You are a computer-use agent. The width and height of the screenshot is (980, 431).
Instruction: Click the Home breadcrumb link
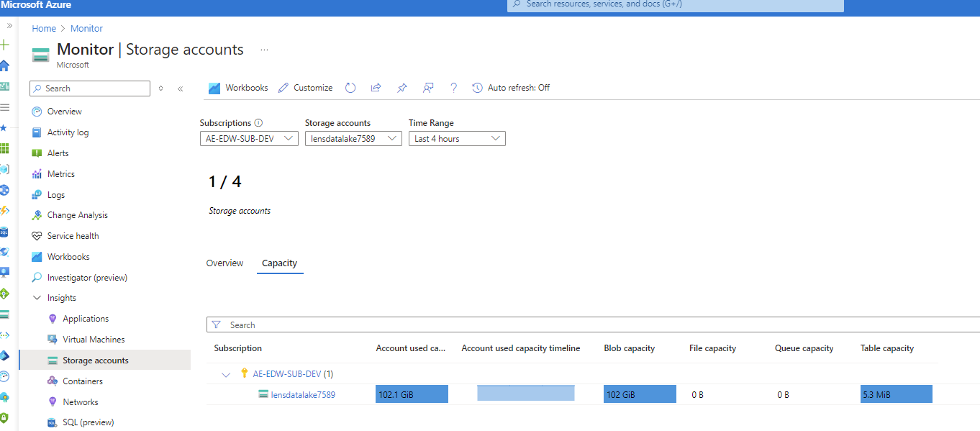coord(44,29)
